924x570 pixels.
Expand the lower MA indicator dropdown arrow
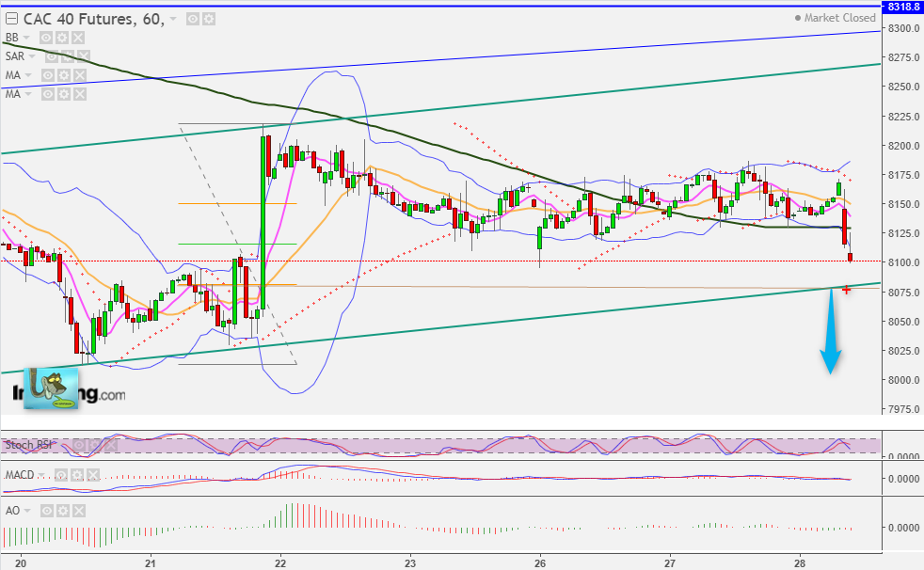(27, 94)
